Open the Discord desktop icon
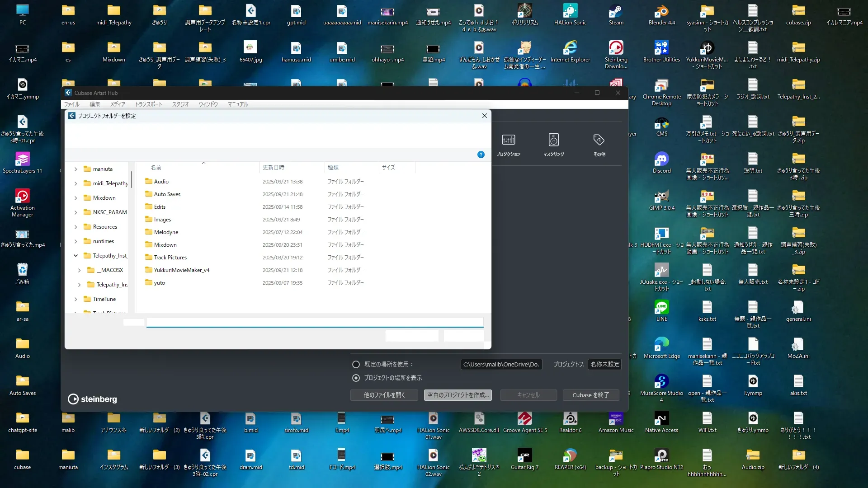Screen dimensions: 868x488 pos(661,159)
